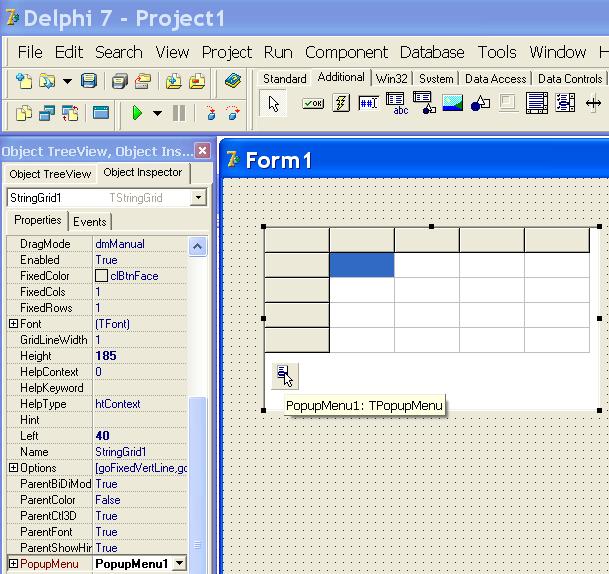Switch to the Win32 palette tab

[x=393, y=78]
